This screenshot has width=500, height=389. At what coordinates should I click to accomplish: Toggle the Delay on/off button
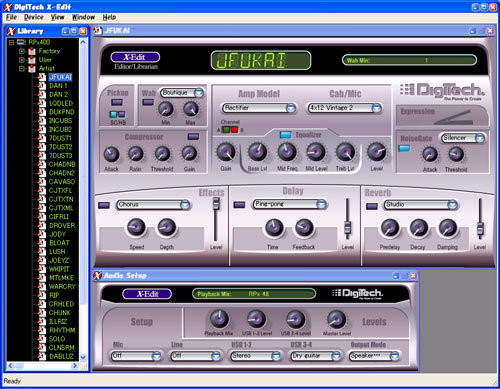tap(239, 204)
